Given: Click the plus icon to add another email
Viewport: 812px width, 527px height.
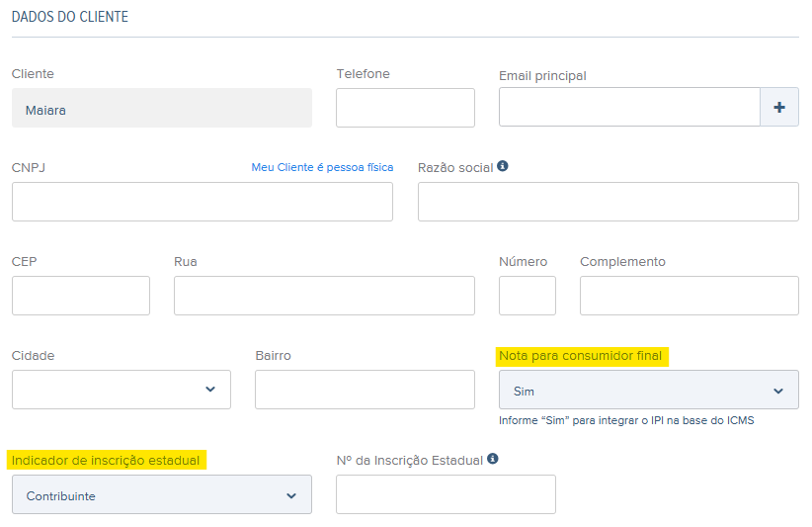Looking at the screenshot, I should [x=778, y=107].
